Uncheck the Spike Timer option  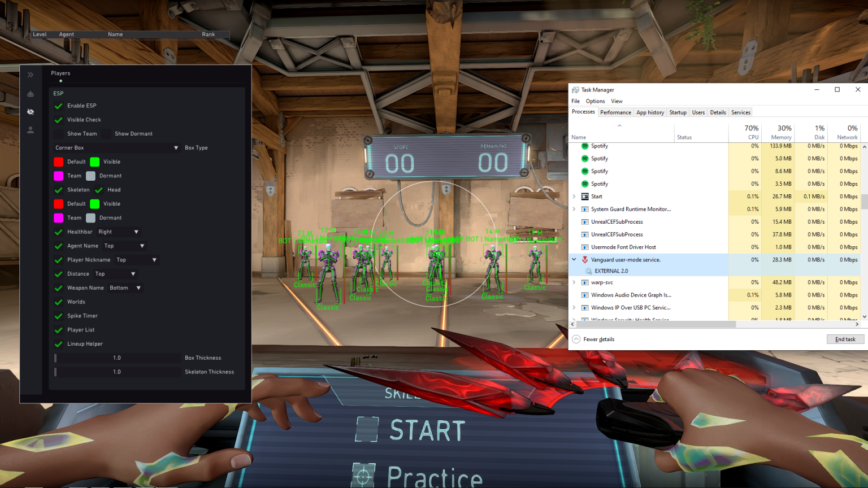[58, 316]
